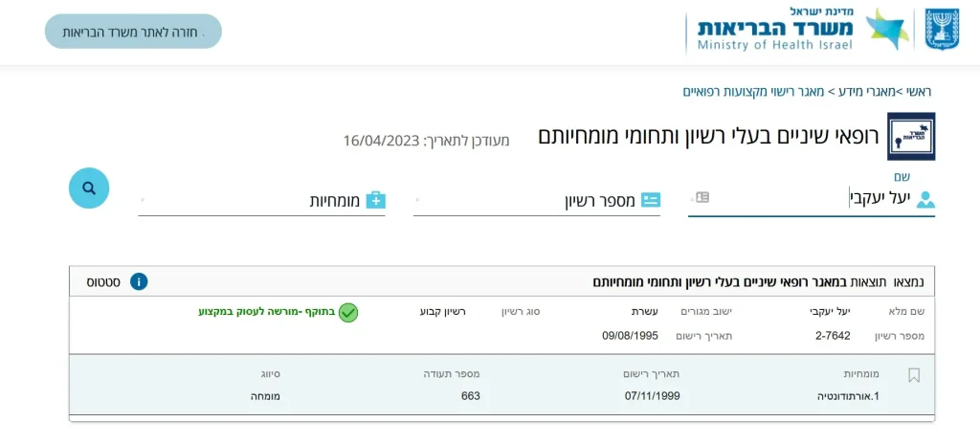Click the medical kit specialty icon
The image size is (980, 444).
pos(376,200)
